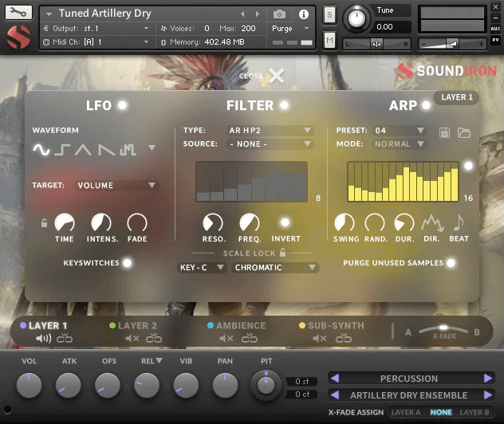Assign X-Fade to LAYER A
This screenshot has width=504, height=424.
406,412
